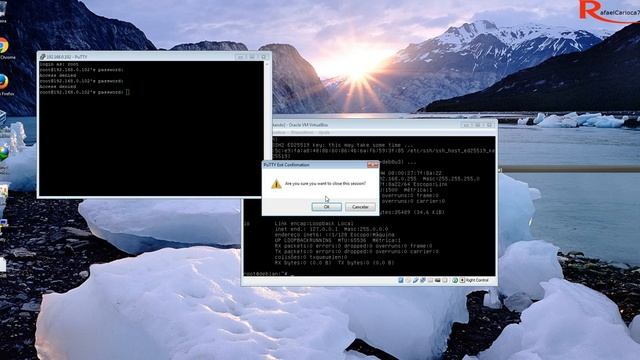Click the host key arrow icon beside Right Control
Image resolution: width=640 pixels, height=360 pixels.
(462, 280)
